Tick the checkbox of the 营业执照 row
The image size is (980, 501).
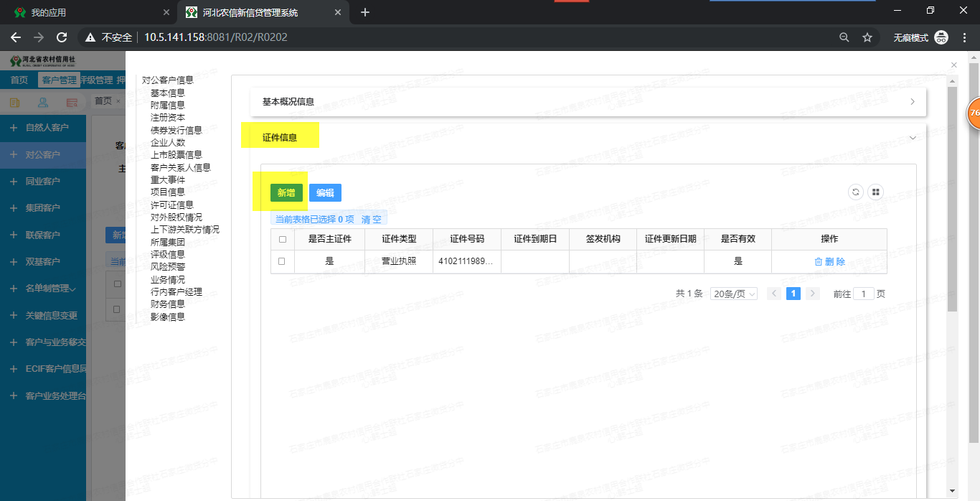click(x=282, y=262)
